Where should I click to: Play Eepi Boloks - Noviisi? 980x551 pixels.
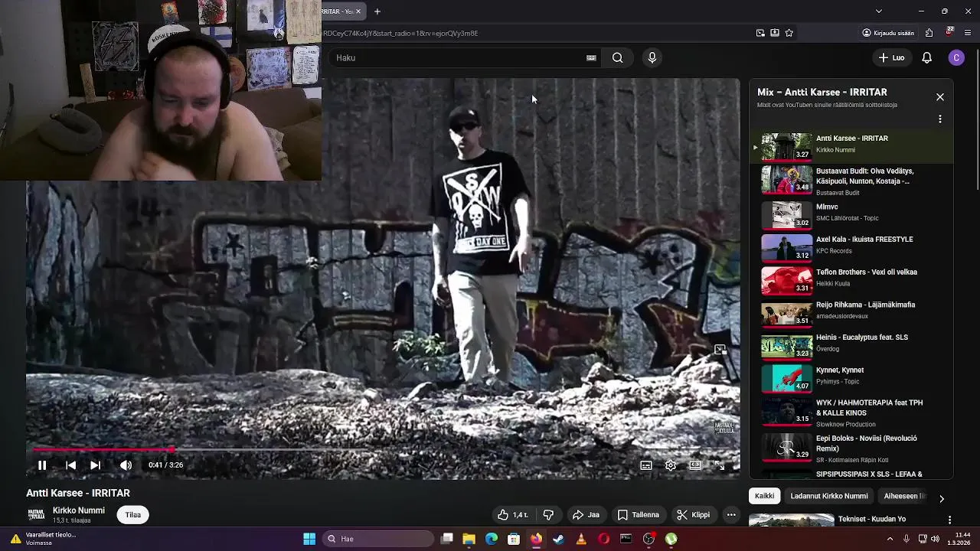pos(851,448)
